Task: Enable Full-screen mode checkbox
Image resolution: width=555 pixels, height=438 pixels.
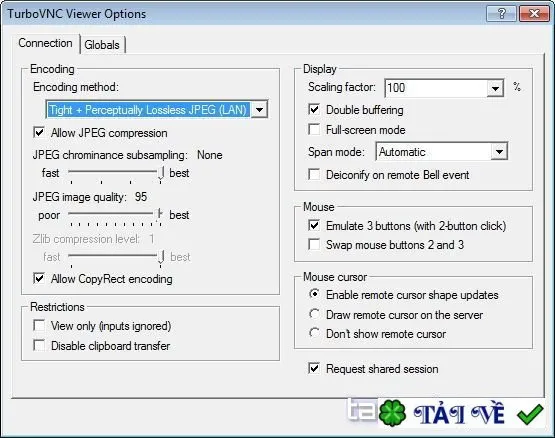Action: click(x=314, y=130)
